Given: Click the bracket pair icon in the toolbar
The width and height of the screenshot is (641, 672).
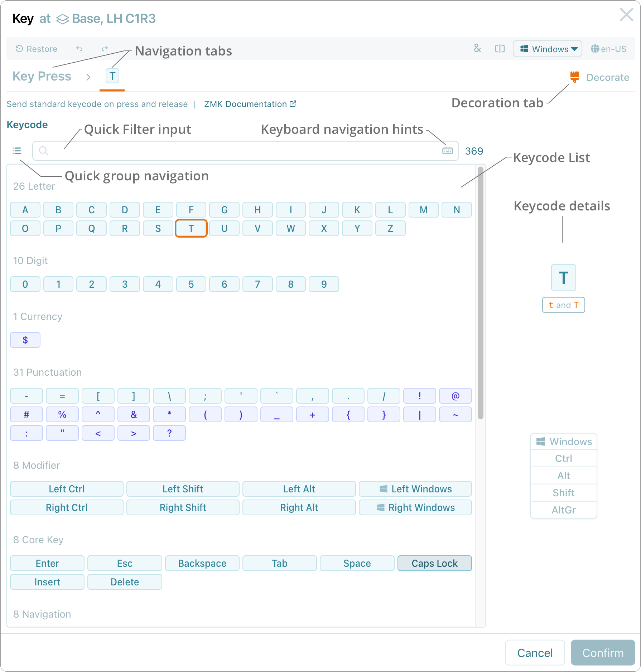Looking at the screenshot, I should 500,49.
